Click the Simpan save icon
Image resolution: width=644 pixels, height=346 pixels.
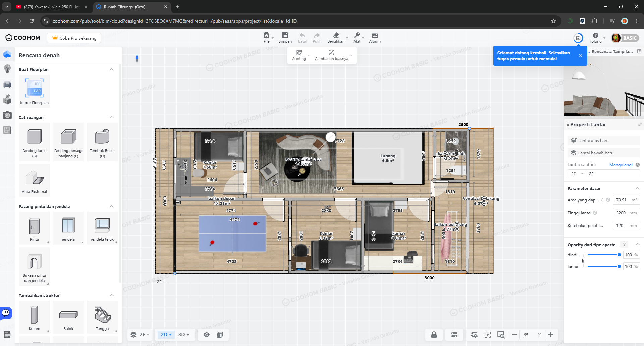click(285, 36)
